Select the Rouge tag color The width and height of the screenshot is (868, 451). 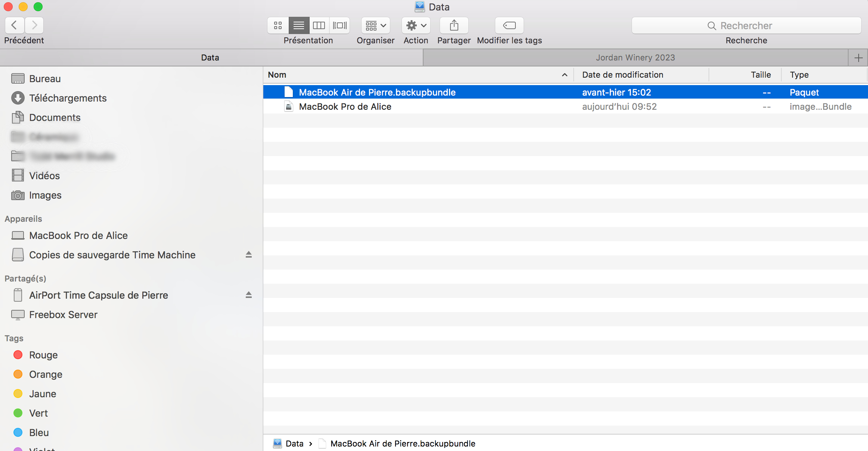43,355
